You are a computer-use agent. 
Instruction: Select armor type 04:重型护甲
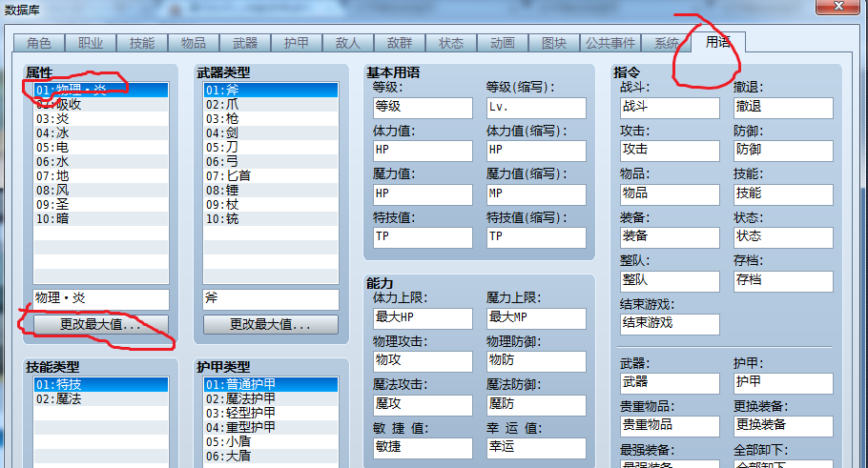271,428
